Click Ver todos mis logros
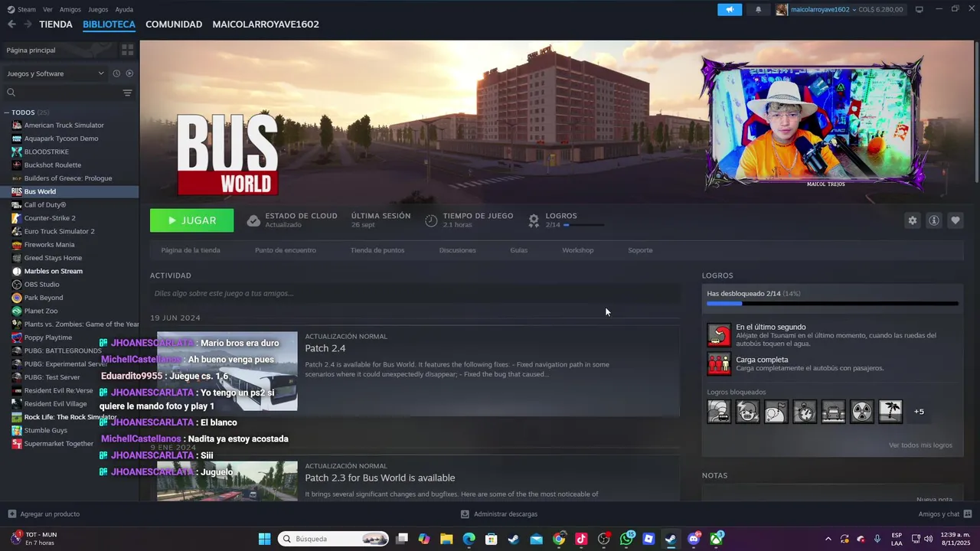Image resolution: width=980 pixels, height=551 pixels. click(x=920, y=445)
